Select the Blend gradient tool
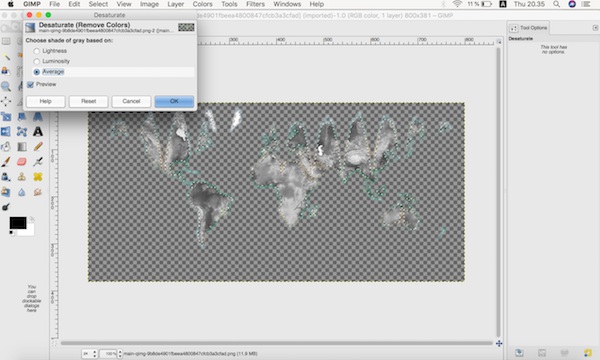 pyautogui.click(x=22, y=147)
